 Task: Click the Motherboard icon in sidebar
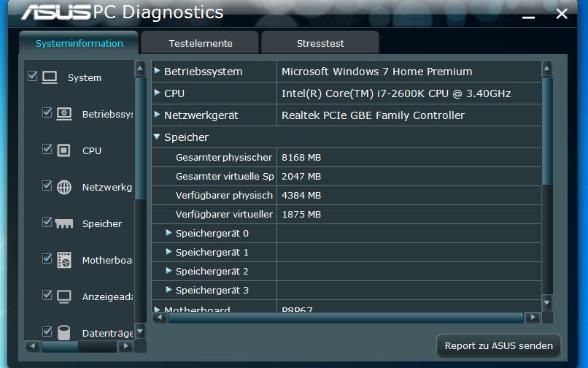64,260
